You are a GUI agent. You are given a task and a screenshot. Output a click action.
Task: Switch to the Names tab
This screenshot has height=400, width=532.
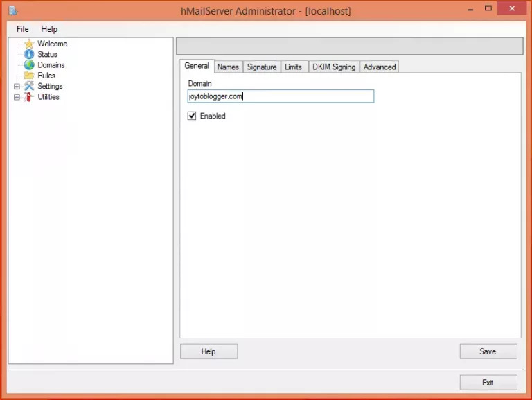tap(228, 67)
